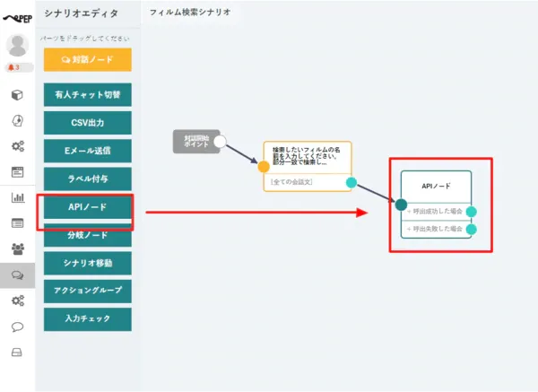Click the table list icon in the sidebar
Viewport: 538px width, 392px height.
click(17, 222)
